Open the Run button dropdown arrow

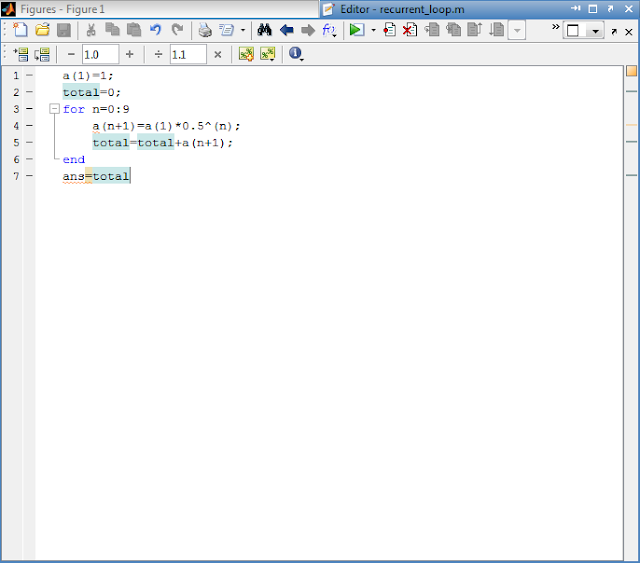(373, 30)
